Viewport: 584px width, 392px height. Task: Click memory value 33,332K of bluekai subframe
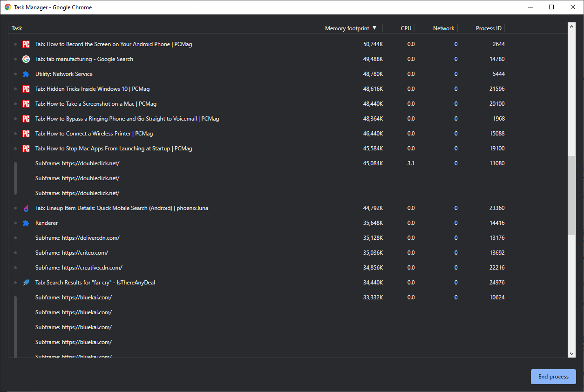373,297
